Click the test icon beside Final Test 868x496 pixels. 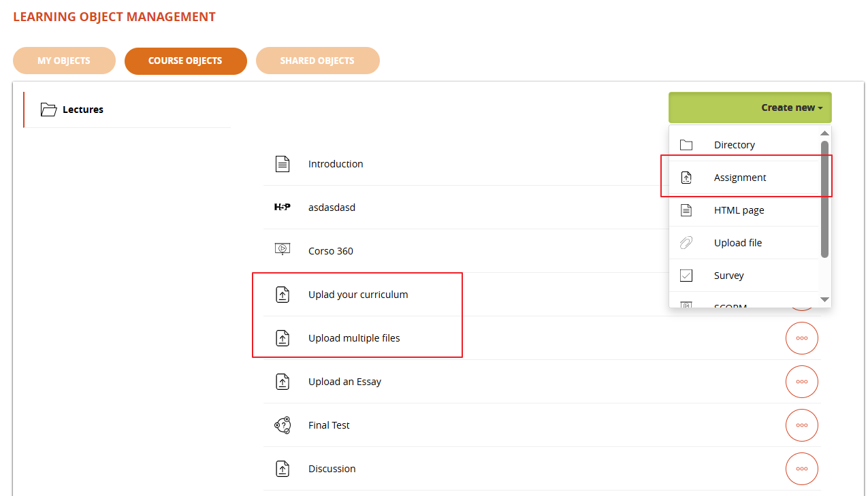282,425
